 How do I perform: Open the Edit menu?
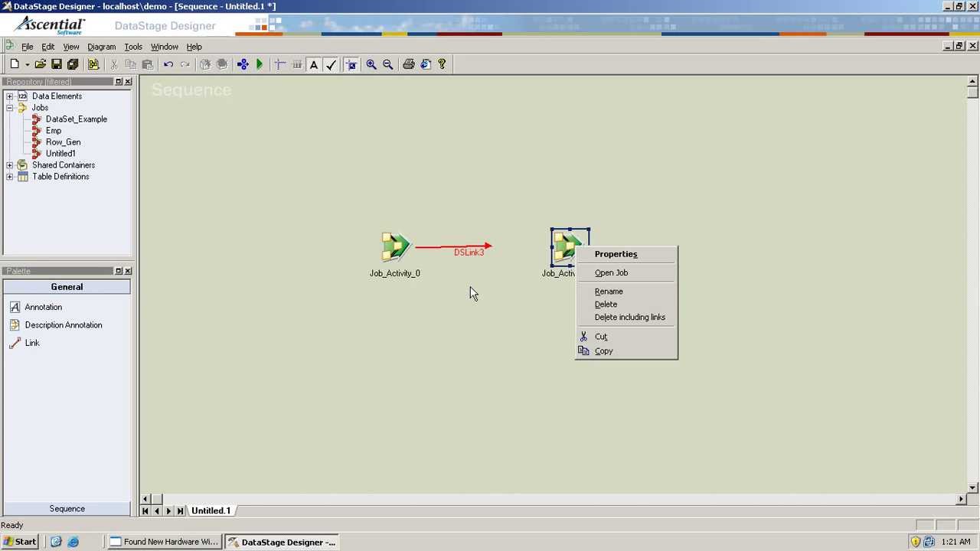point(47,47)
